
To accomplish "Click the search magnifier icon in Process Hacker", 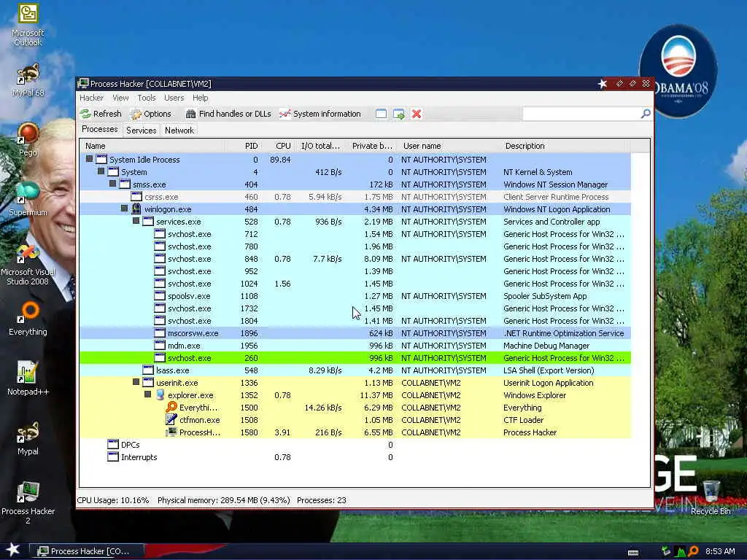I will tap(646, 113).
